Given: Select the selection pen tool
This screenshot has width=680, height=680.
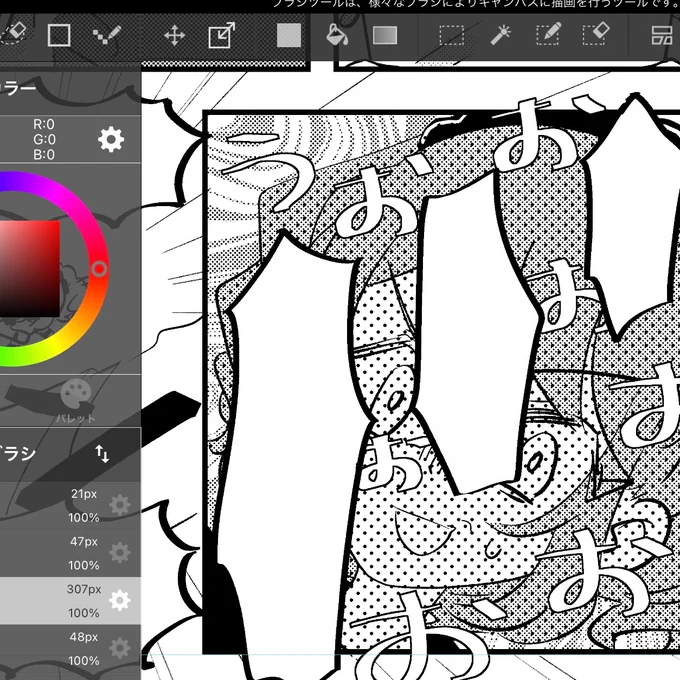Looking at the screenshot, I should point(549,34).
